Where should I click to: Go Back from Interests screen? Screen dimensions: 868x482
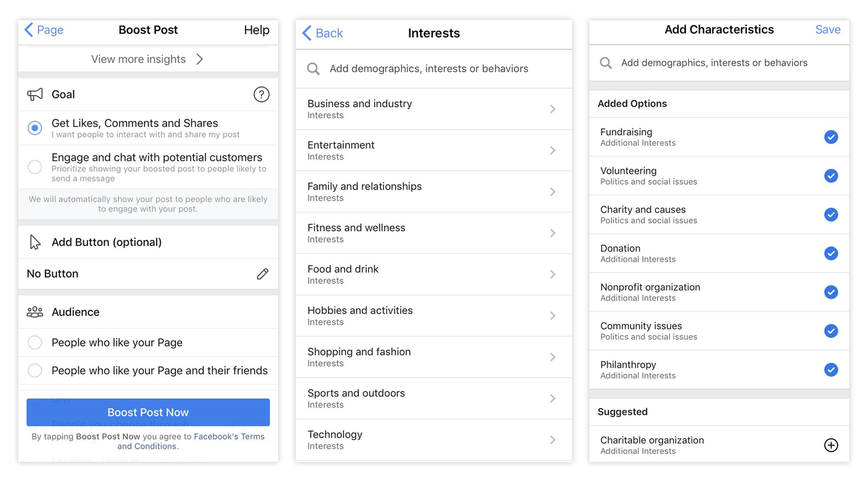click(x=323, y=33)
